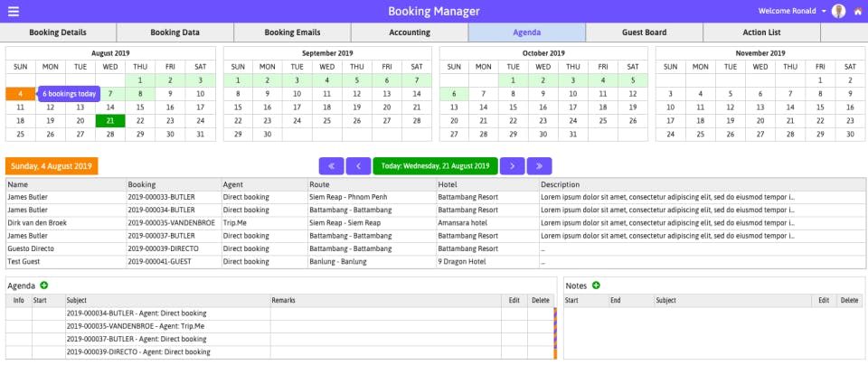Select August 8 in the calendar
The image size is (868, 365).
(x=140, y=94)
